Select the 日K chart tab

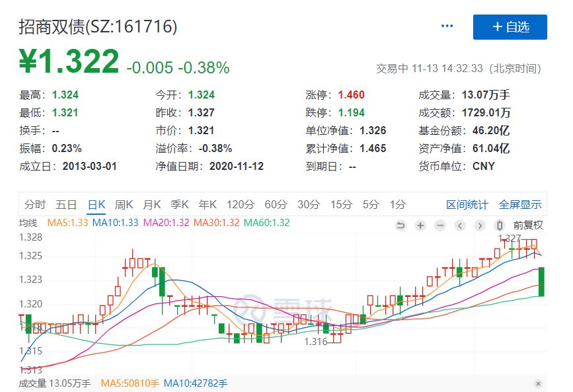click(x=96, y=204)
